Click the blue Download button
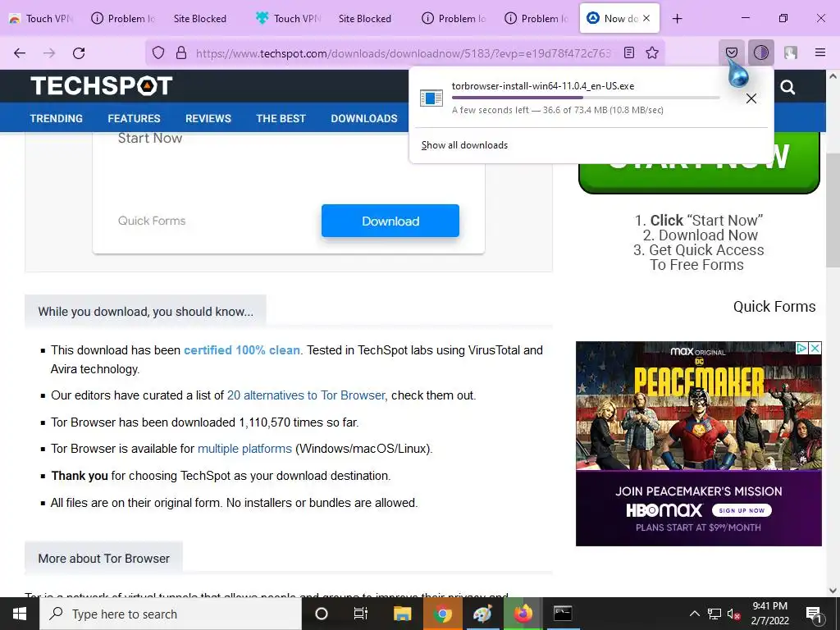Screen dimensions: 840x630 coord(390,221)
